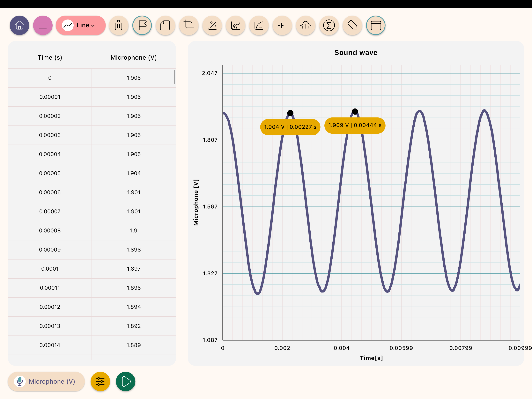Screen dimensions: 532x399
Task: Click the time cell in first row showing 0
Action: (50, 78)
